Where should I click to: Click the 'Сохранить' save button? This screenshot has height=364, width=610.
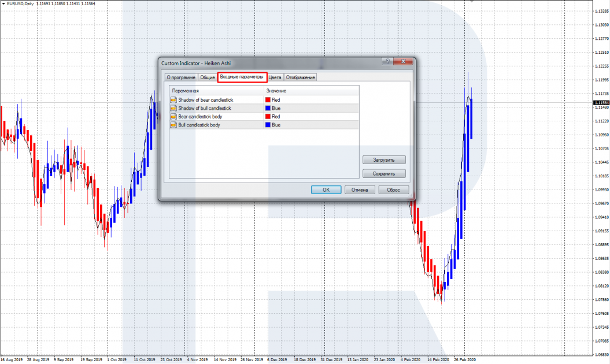tap(384, 173)
